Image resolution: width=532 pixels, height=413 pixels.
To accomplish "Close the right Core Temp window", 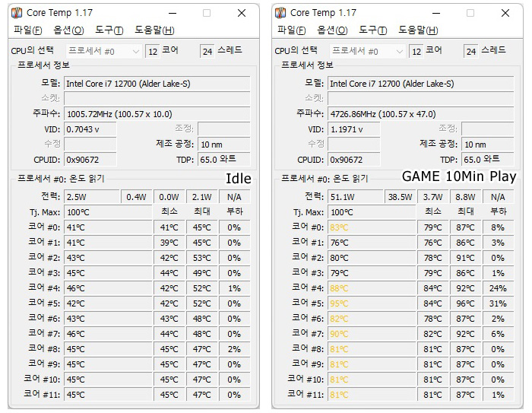I will point(505,13).
